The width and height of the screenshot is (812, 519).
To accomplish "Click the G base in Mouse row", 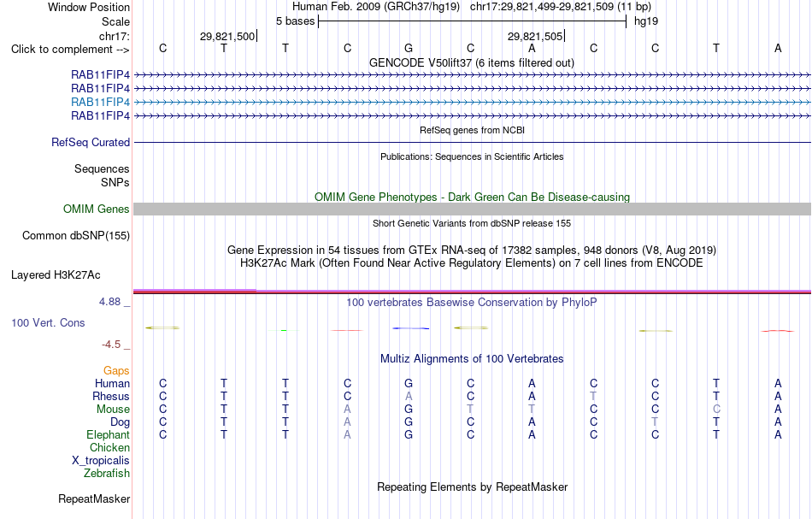I will coord(409,410).
